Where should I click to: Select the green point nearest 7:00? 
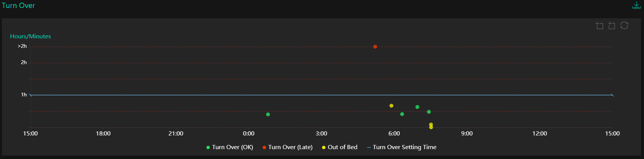coord(417,107)
